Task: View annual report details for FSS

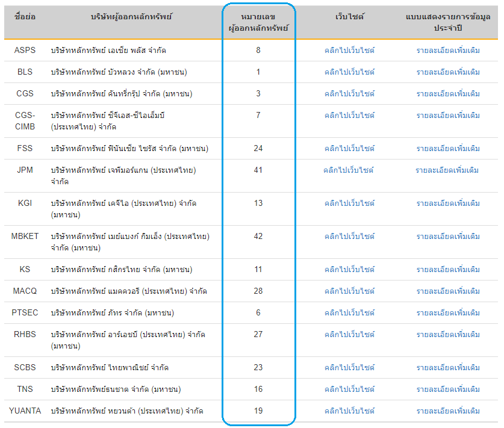Action: coord(448,149)
